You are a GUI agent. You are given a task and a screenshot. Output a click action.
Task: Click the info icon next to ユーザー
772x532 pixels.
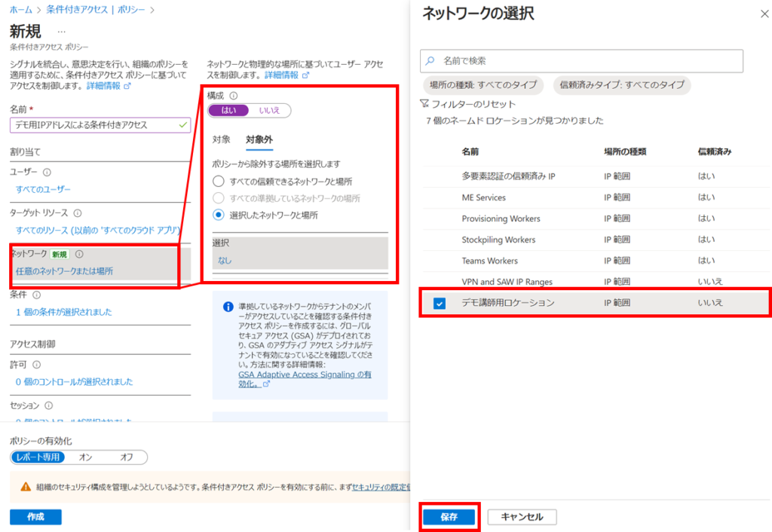tap(47, 173)
